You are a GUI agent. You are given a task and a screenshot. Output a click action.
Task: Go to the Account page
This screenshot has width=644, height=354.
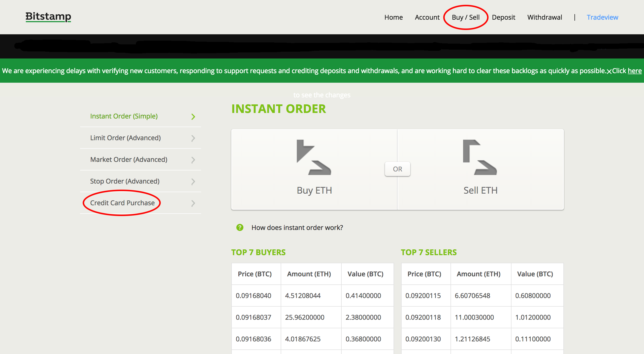pyautogui.click(x=427, y=17)
